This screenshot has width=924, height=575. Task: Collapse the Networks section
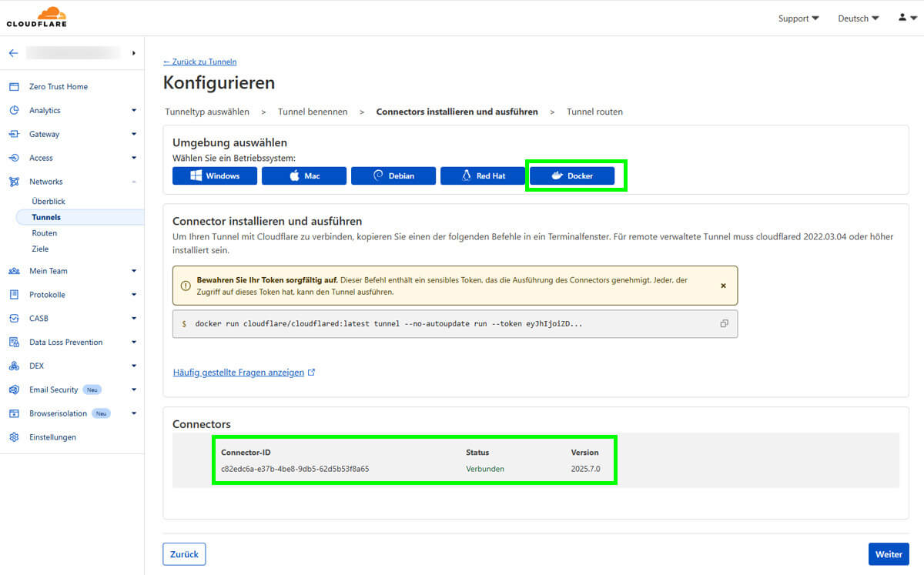72,182
